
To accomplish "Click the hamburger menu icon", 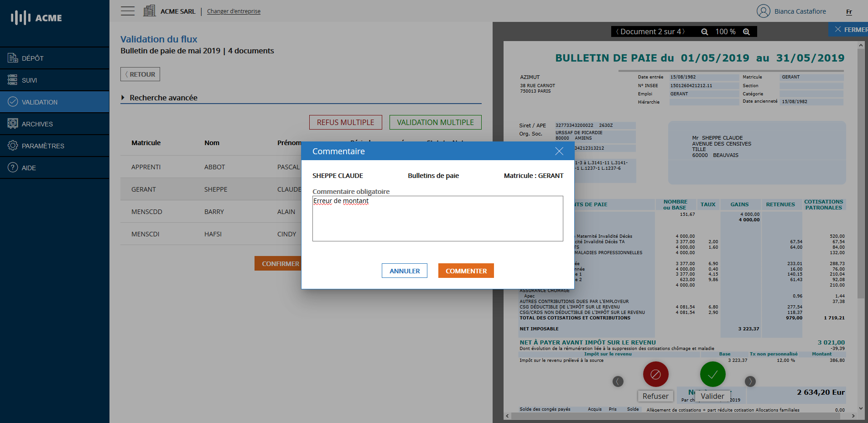I will [128, 11].
